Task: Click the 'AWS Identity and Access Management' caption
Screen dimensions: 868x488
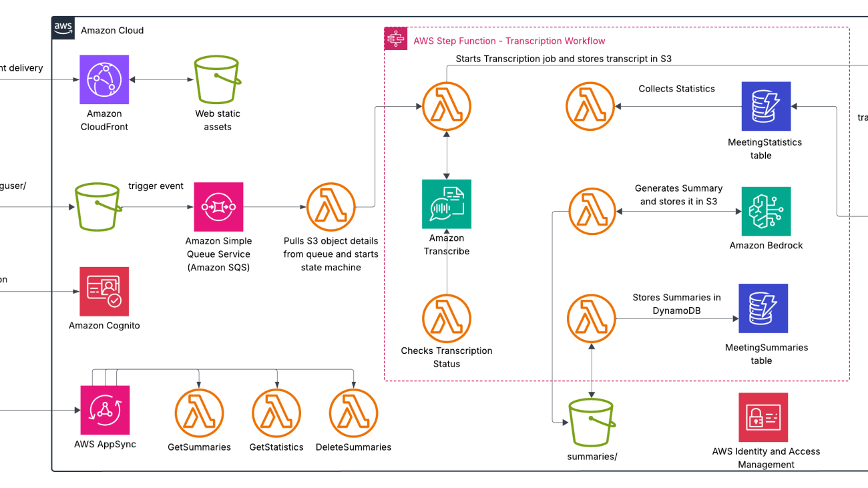Action: click(766, 458)
